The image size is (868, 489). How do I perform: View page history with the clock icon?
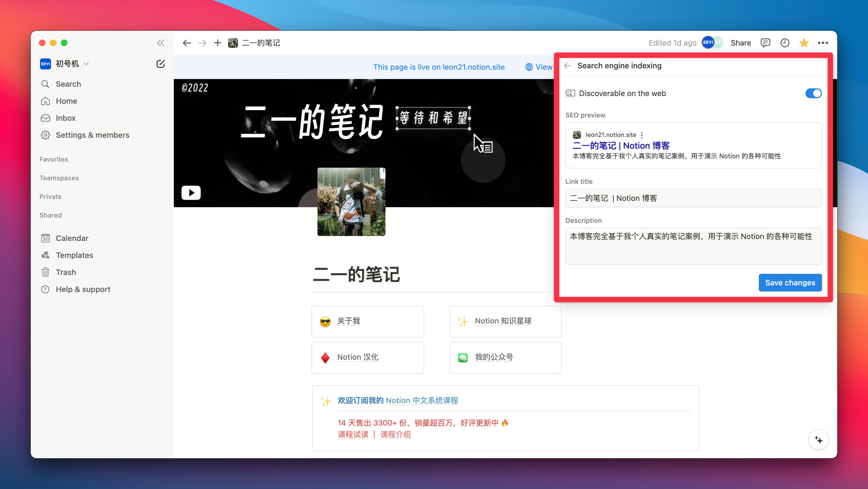click(x=785, y=43)
